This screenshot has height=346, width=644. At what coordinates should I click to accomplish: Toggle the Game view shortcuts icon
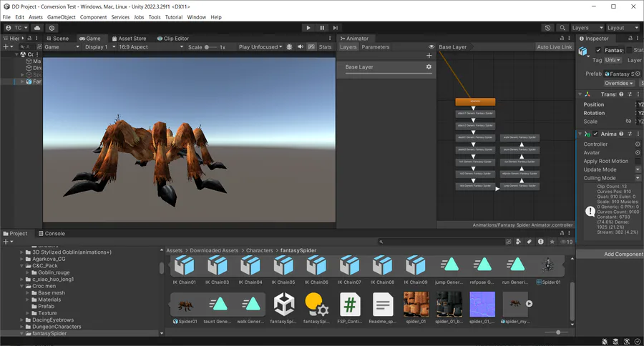click(x=311, y=46)
